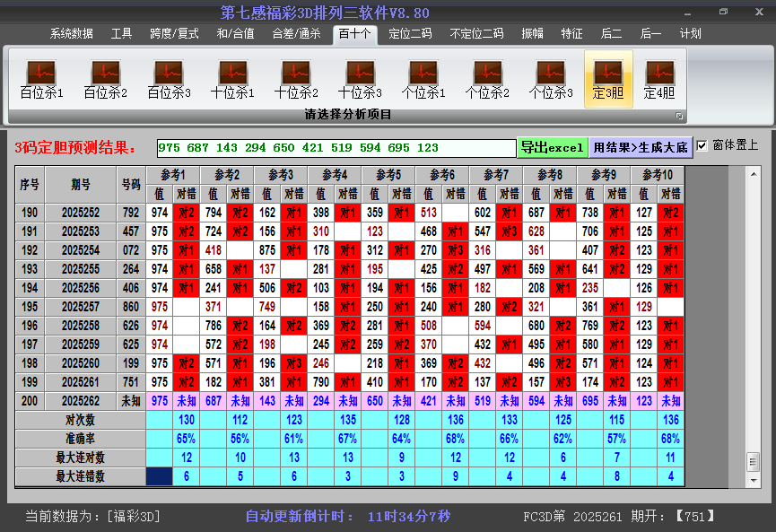Click the 导出excel button
Viewport: 776px width, 532px height.
pos(552,147)
